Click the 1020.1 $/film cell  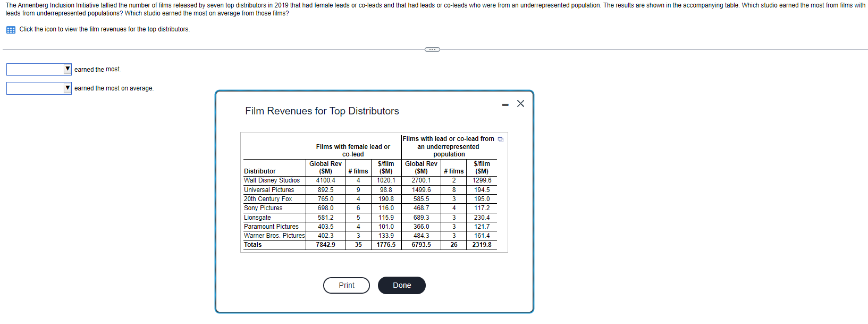tap(386, 180)
